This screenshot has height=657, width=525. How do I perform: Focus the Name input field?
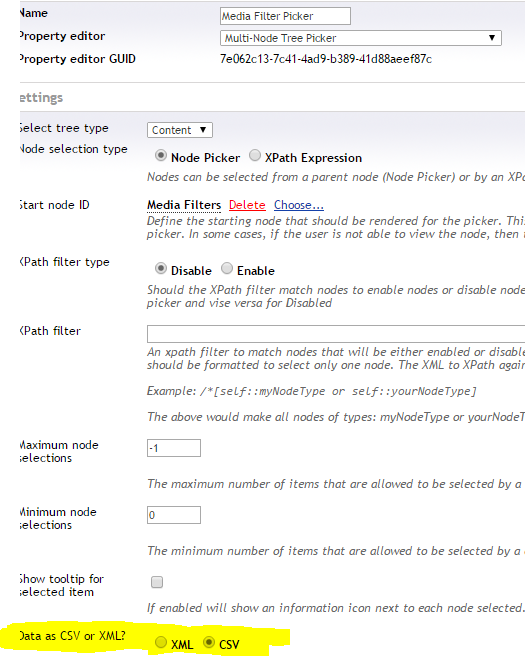(285, 16)
